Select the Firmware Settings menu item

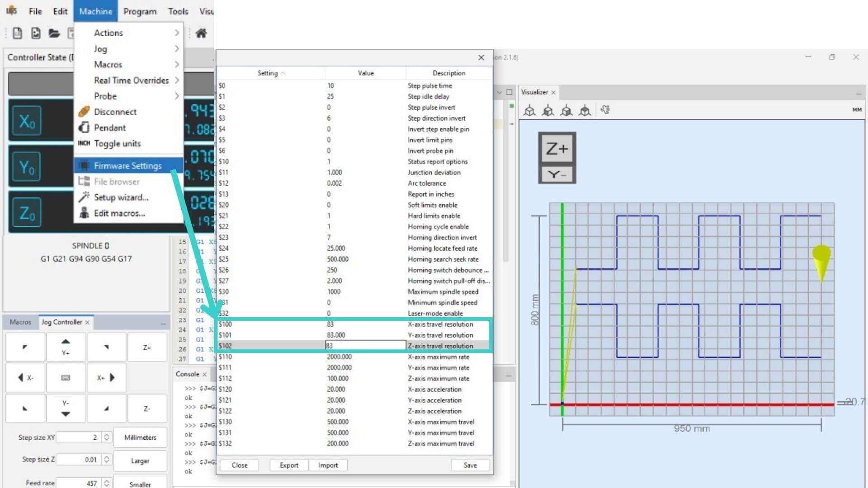[x=127, y=165]
